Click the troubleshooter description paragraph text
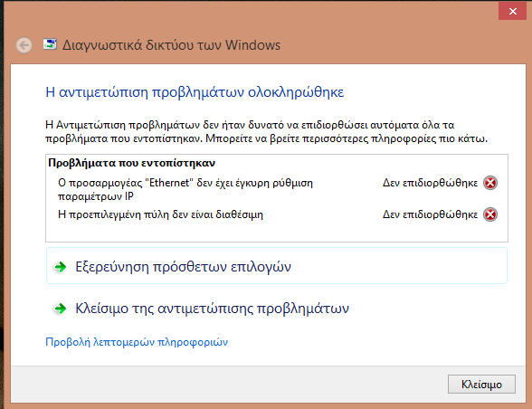This screenshot has height=409, width=532. [x=267, y=132]
